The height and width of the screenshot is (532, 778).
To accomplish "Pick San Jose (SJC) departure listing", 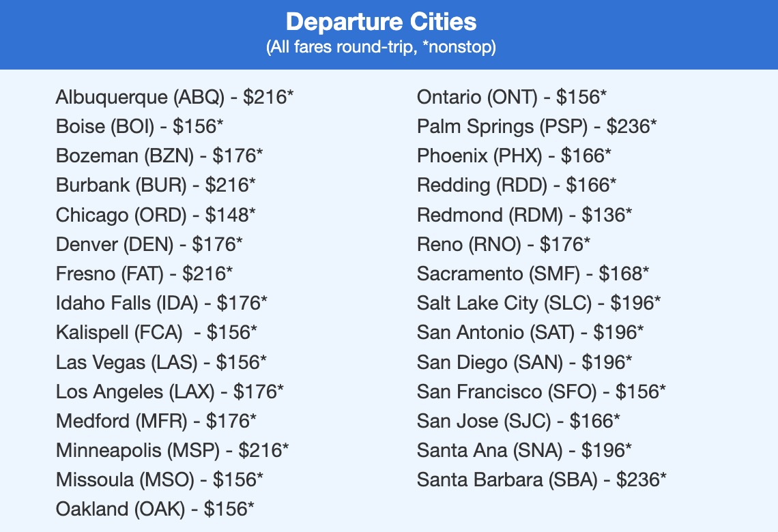I will (519, 421).
